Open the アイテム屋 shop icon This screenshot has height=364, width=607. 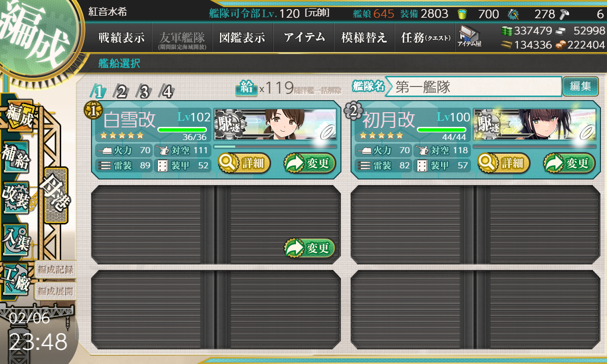tap(469, 37)
